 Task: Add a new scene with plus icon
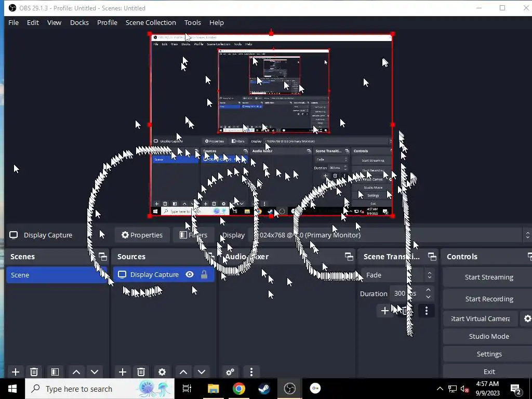[16, 372]
